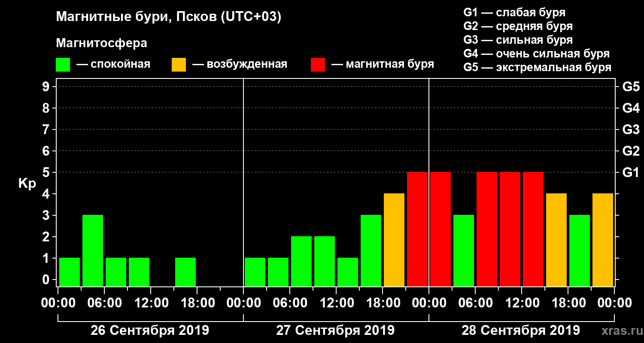
Task: Click the 18:00 tick label for 27 Сентября
Action: pyautogui.click(x=383, y=303)
